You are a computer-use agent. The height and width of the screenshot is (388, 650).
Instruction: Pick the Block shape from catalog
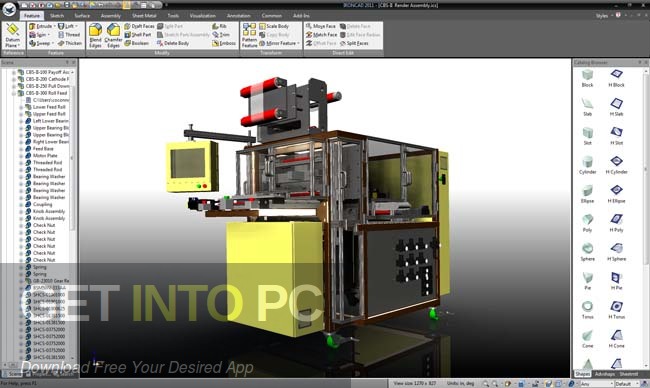(x=587, y=78)
